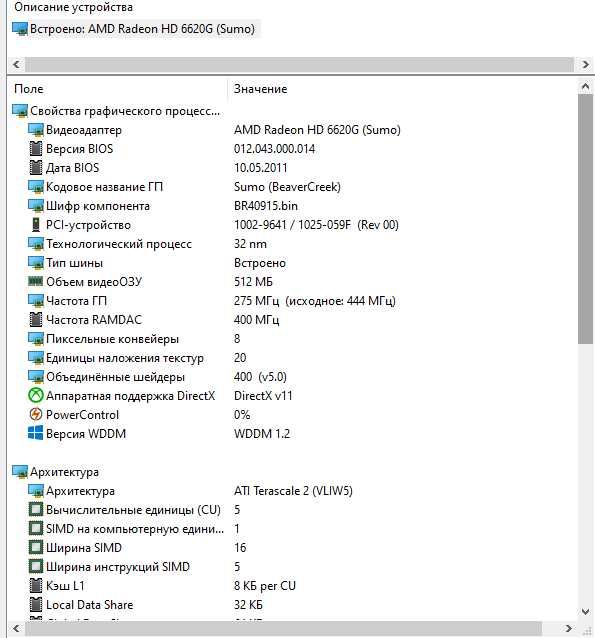This screenshot has height=638, width=595.
Task: Click the chip icon next to 'Local Data Share'
Action: pos(36,605)
